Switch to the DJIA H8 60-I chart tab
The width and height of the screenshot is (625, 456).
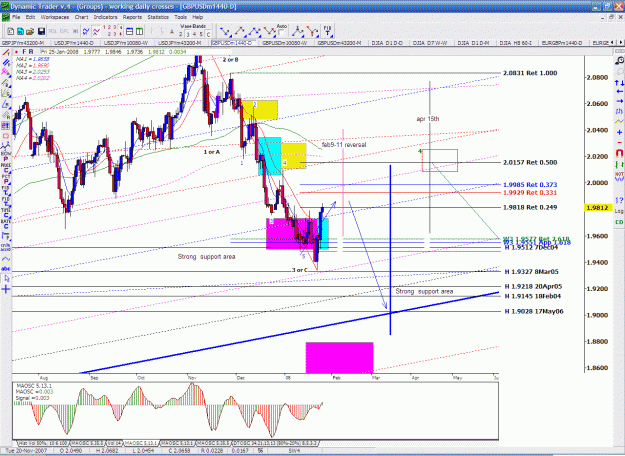515,43
